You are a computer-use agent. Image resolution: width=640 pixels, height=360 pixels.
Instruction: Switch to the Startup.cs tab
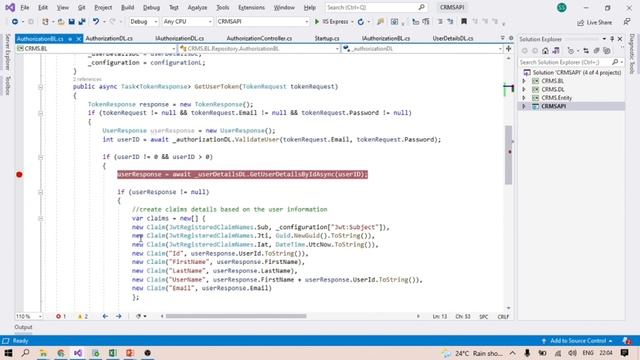click(x=327, y=38)
